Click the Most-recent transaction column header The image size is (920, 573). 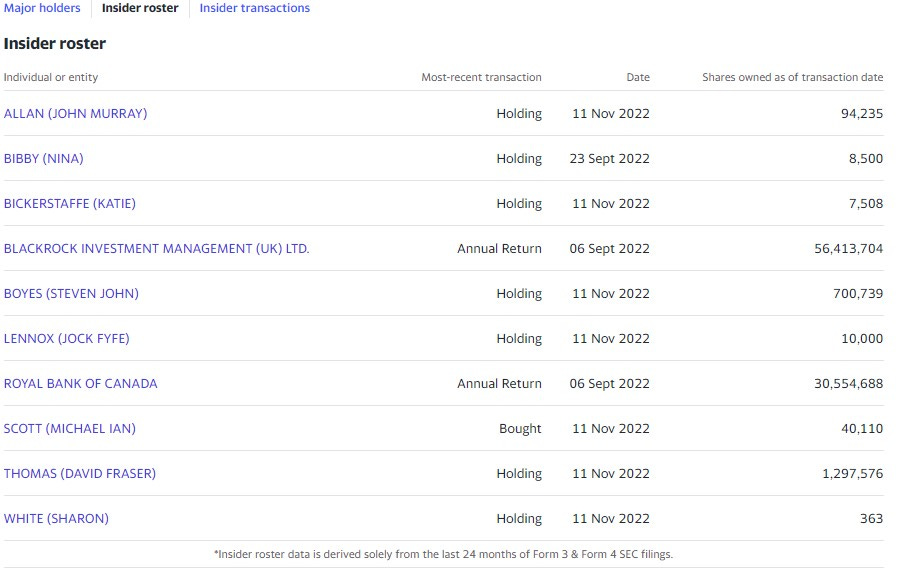point(481,77)
